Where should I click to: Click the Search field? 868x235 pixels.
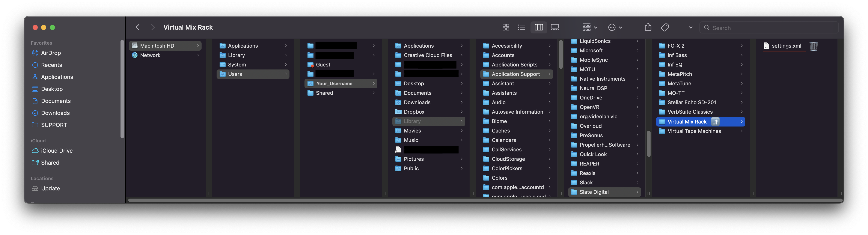pyautogui.click(x=772, y=28)
